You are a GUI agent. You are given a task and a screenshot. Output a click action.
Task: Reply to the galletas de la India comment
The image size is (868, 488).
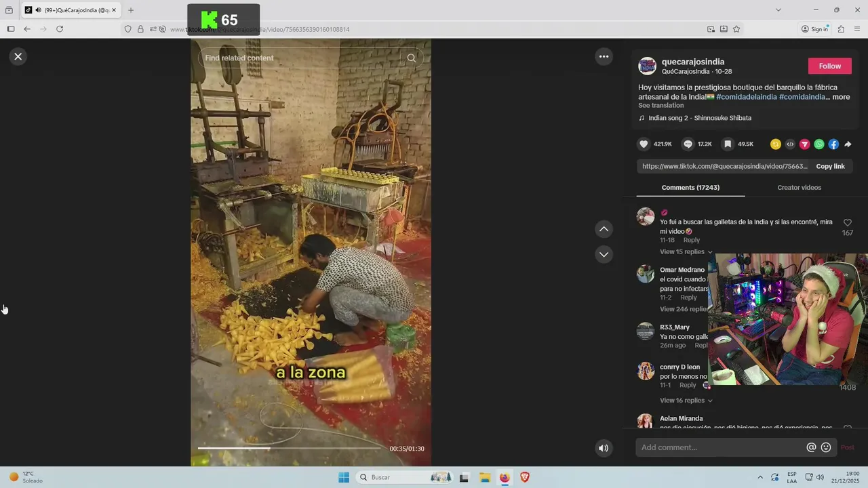pos(691,241)
